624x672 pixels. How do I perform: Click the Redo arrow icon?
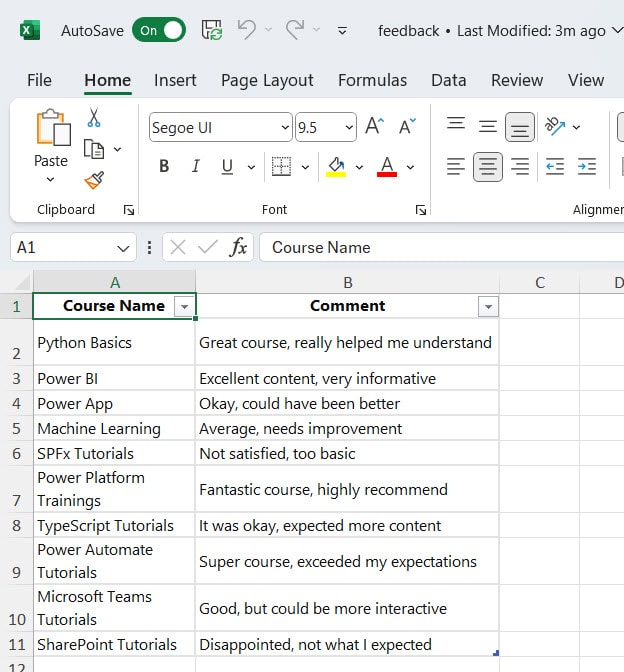pyautogui.click(x=295, y=30)
